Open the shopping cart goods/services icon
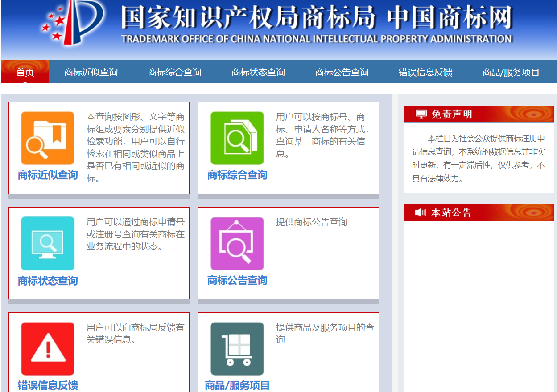Viewport: 557px width, 392px height. (x=237, y=349)
